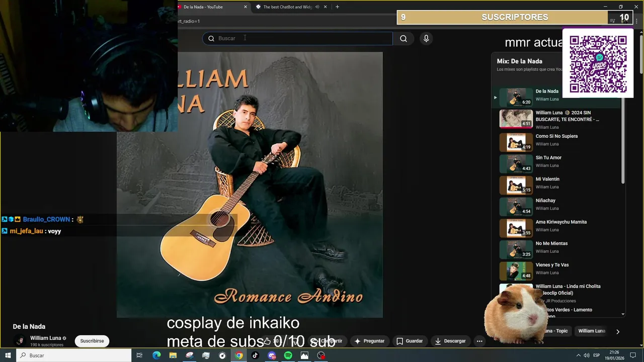The width and height of the screenshot is (644, 362).
Task: Open Windows notification center icon
Action: [633, 355]
